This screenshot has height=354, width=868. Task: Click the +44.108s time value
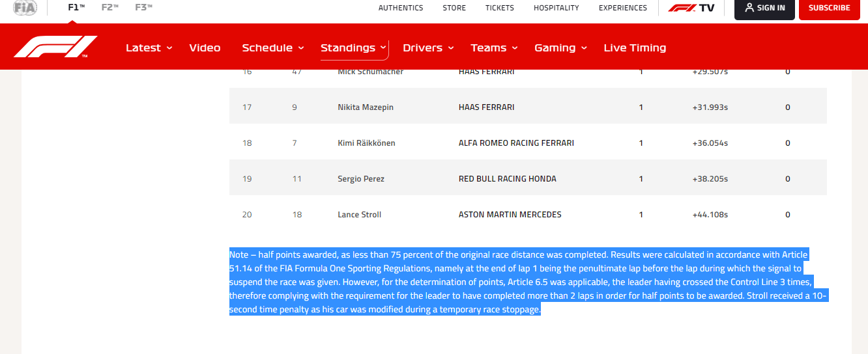(x=710, y=215)
